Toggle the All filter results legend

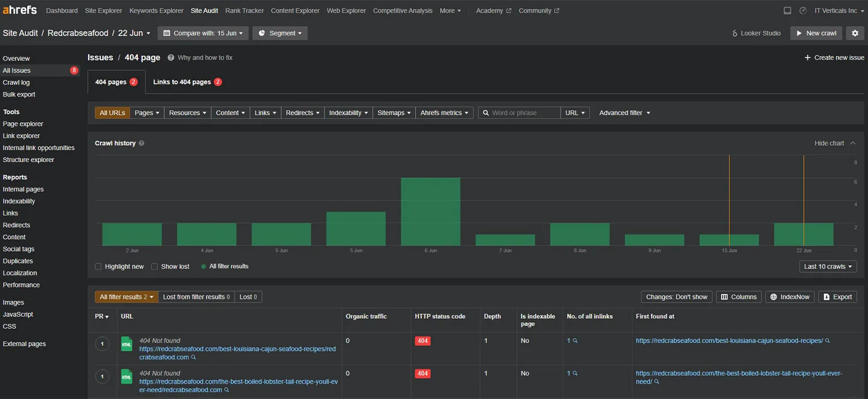[x=224, y=266]
